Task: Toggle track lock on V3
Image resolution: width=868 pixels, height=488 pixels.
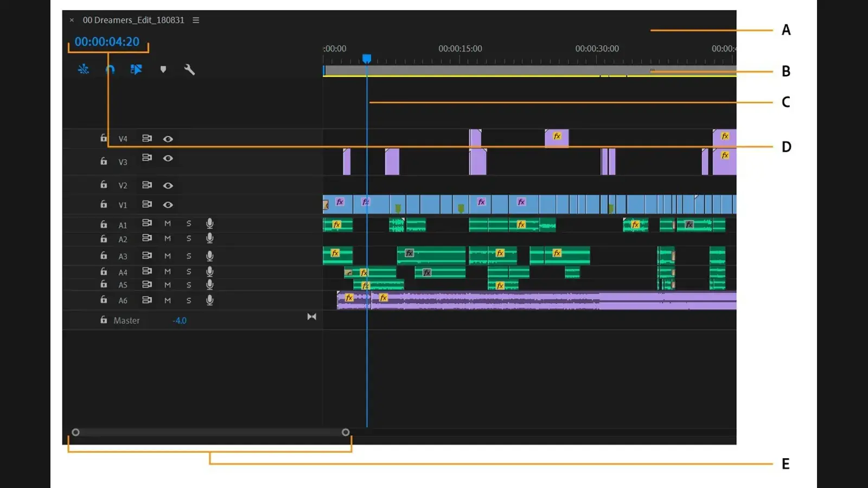Action: point(104,161)
